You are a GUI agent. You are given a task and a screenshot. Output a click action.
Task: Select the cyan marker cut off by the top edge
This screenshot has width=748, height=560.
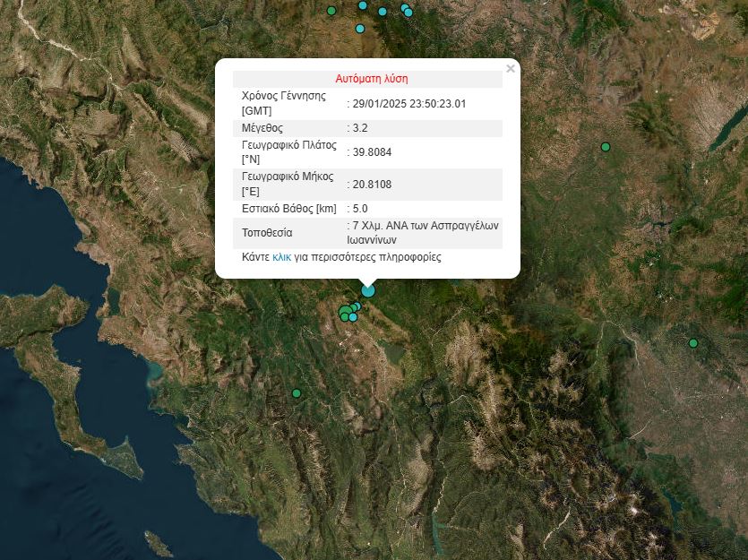[x=363, y=4]
